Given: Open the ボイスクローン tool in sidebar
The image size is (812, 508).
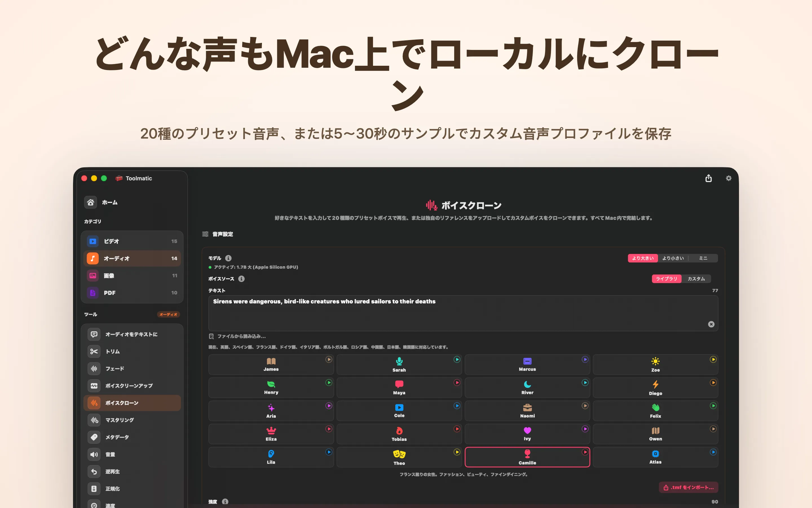Looking at the screenshot, I should click(132, 403).
